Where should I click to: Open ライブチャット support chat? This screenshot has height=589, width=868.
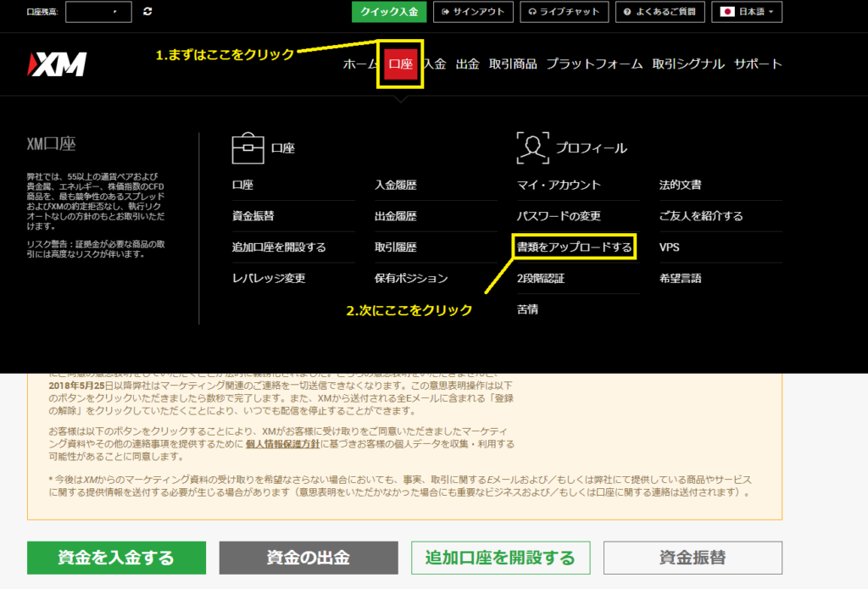pos(564,12)
